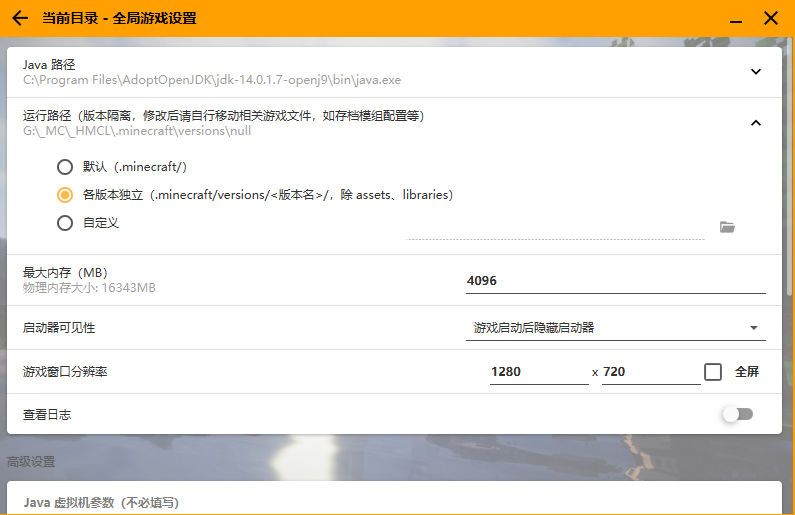Expand the Java 路径 section chevron
Image resolution: width=795 pixels, height=515 pixels.
coord(756,72)
